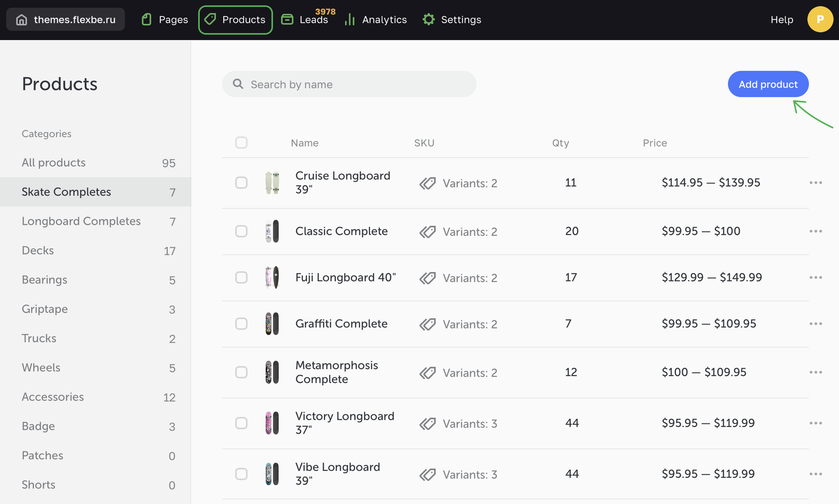Click the Leads inbox icon
Screen dimensions: 839x504
(x=287, y=20)
